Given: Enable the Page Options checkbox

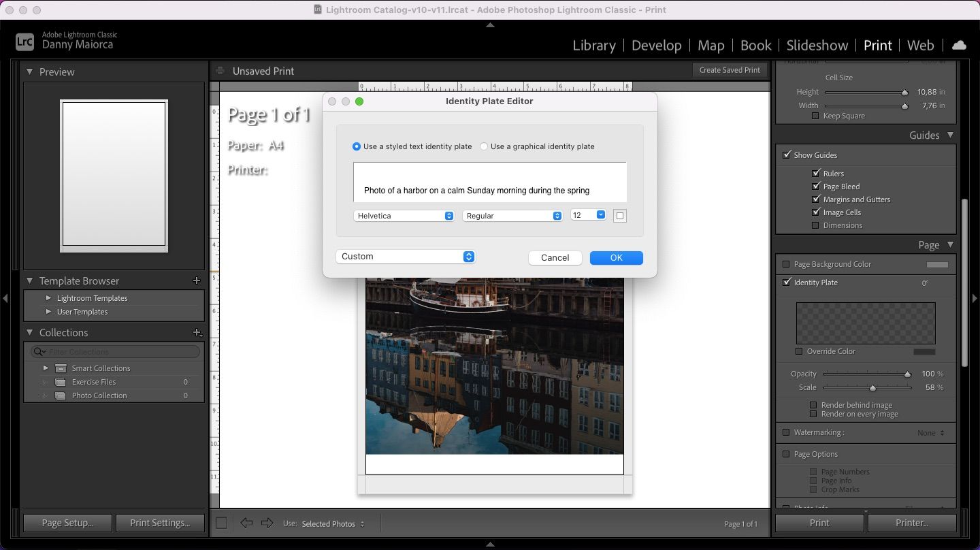Looking at the screenshot, I should tap(786, 454).
